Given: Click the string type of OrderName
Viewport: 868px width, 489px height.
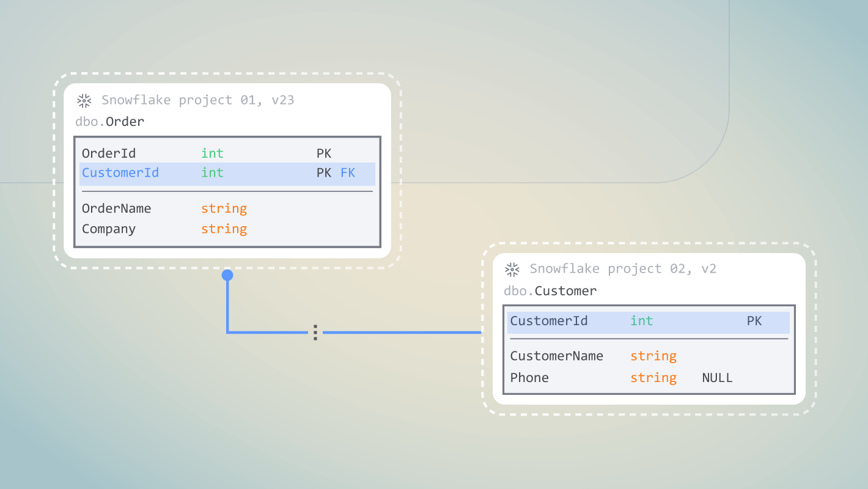Looking at the screenshot, I should (224, 208).
